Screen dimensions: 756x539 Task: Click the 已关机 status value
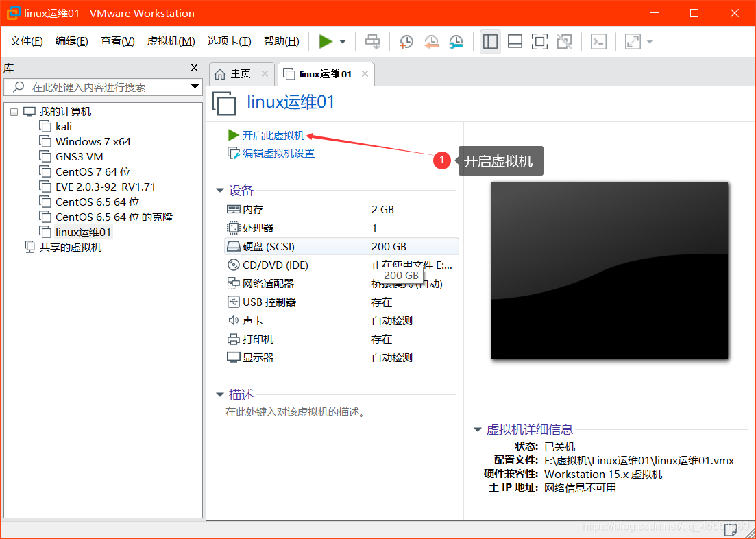pos(559,446)
